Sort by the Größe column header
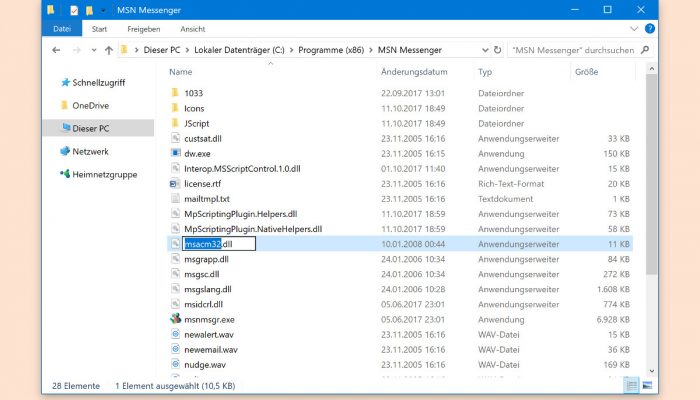 pos(587,72)
